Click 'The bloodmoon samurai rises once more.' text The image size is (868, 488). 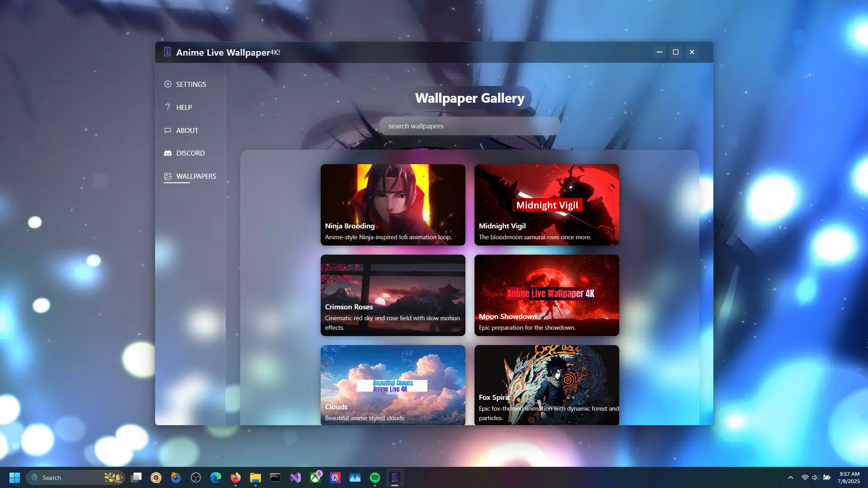pos(535,237)
